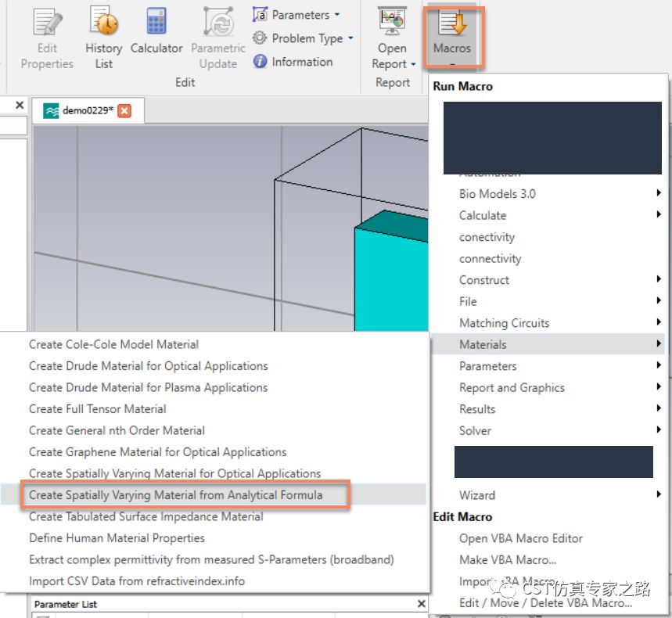Click the Macros ribbon button

click(453, 37)
